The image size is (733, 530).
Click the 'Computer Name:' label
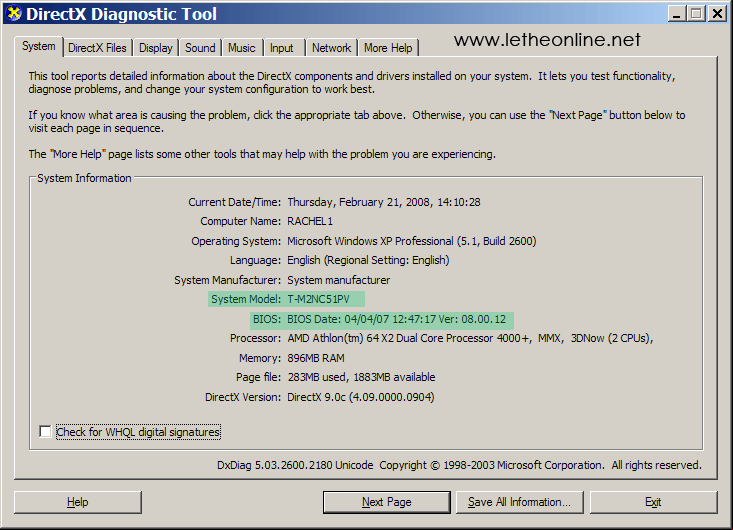pos(241,221)
